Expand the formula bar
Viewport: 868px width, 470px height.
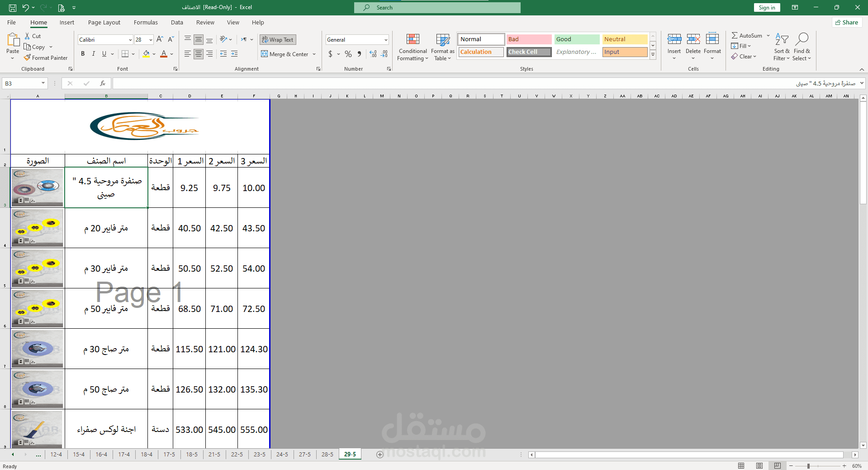(862, 83)
